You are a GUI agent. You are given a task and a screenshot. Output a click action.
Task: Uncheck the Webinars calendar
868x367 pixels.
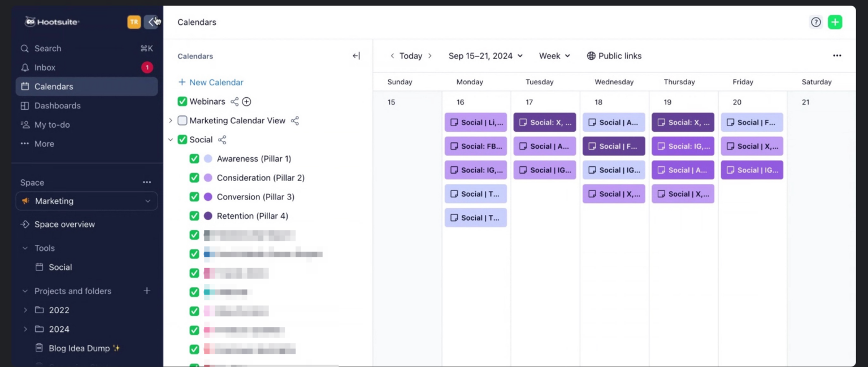click(x=183, y=101)
